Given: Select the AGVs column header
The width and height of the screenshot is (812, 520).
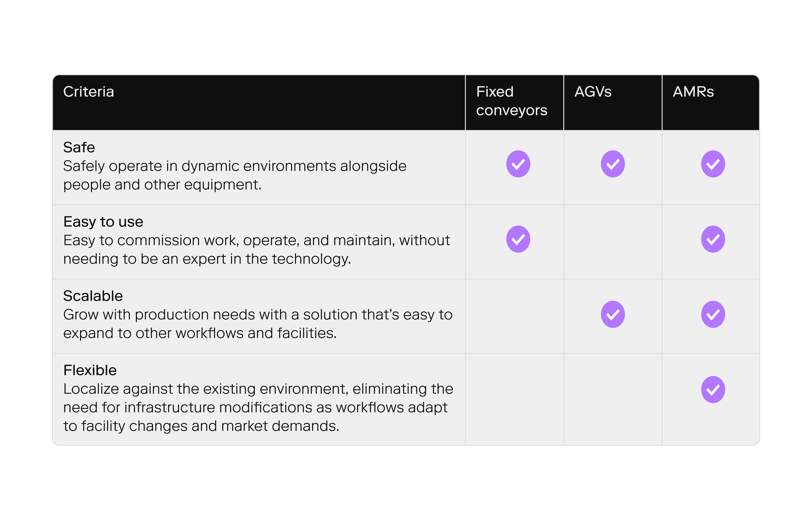Looking at the screenshot, I should (x=593, y=92).
